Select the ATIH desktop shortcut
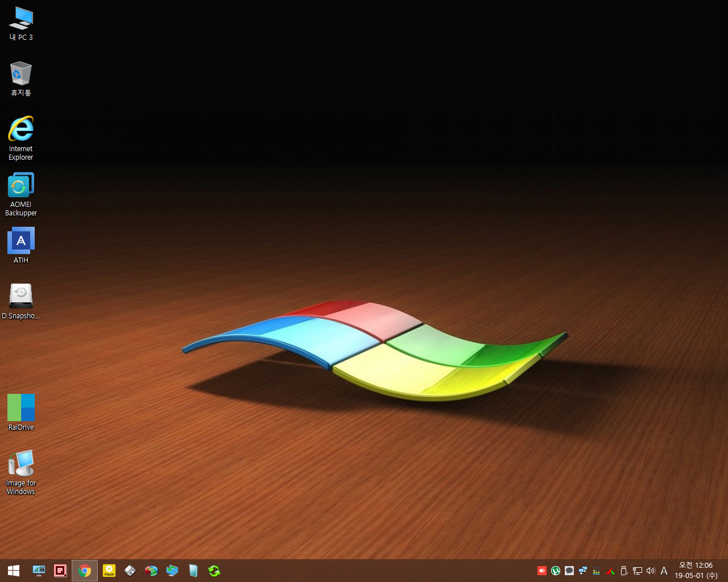Image resolution: width=728 pixels, height=582 pixels. (21, 246)
